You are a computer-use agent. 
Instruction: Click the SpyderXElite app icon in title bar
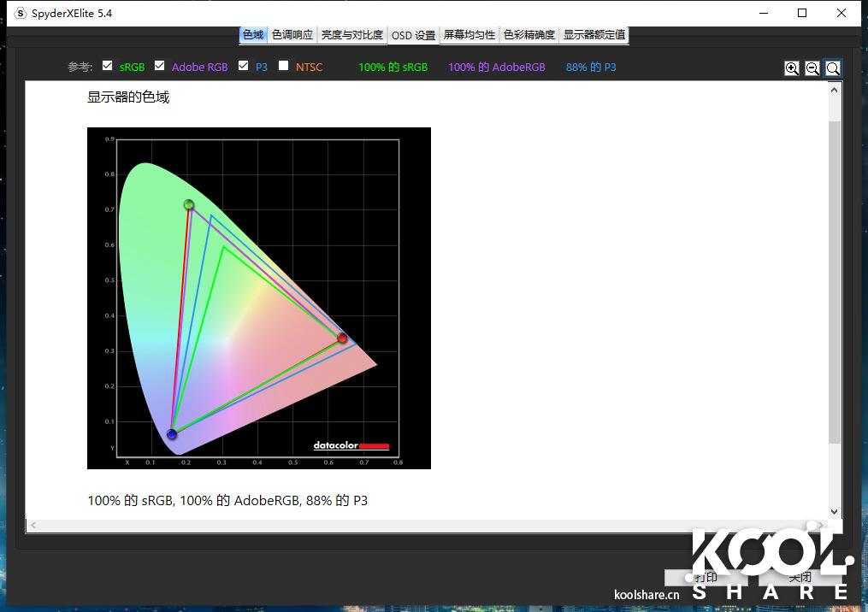20,14
